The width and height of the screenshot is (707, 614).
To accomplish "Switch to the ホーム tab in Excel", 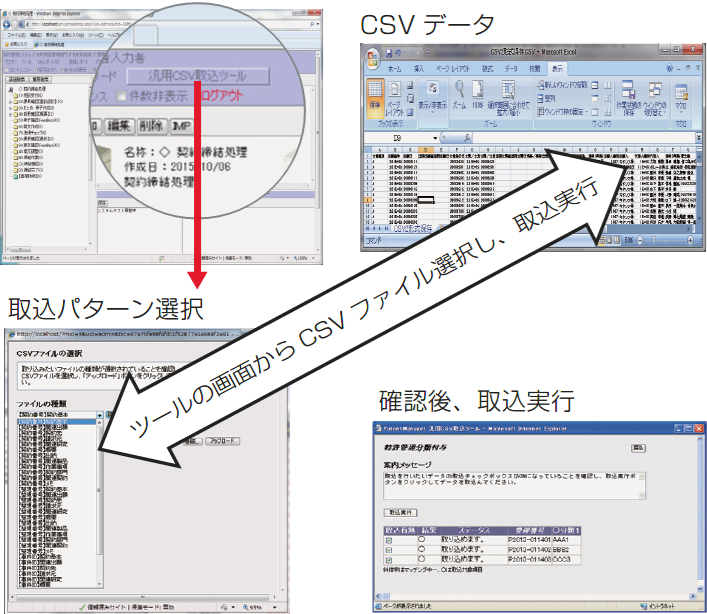I will (x=395, y=69).
